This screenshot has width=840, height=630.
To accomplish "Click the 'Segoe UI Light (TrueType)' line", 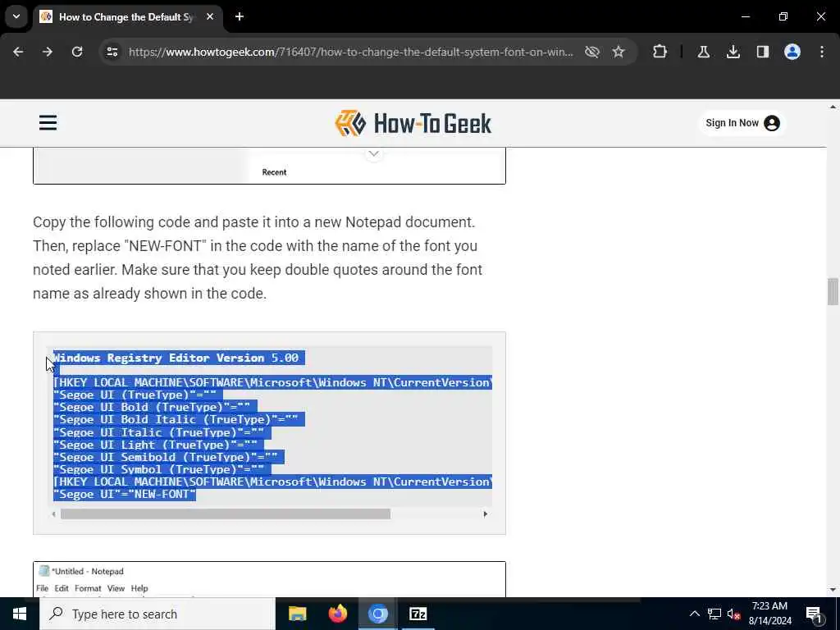I will (x=155, y=445).
